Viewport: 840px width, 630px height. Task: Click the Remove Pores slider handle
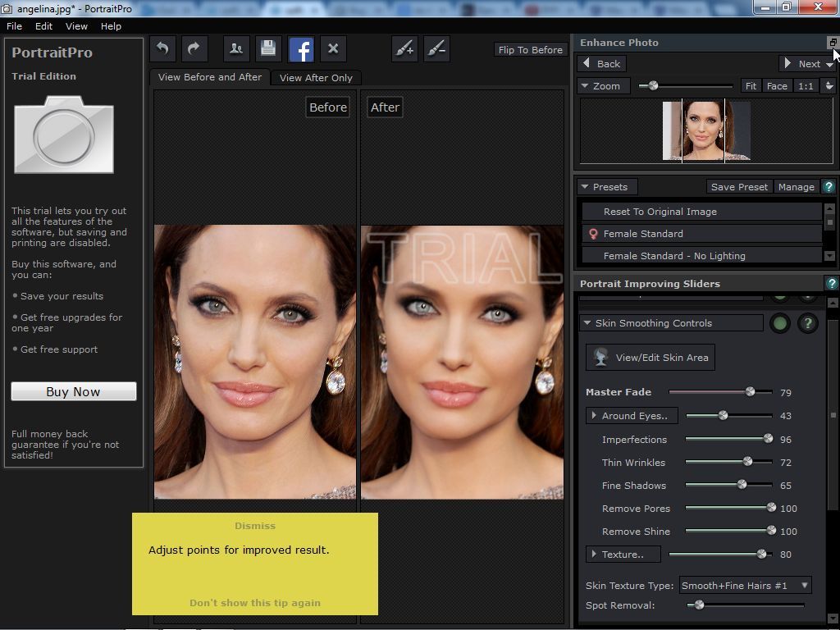pyautogui.click(x=771, y=508)
